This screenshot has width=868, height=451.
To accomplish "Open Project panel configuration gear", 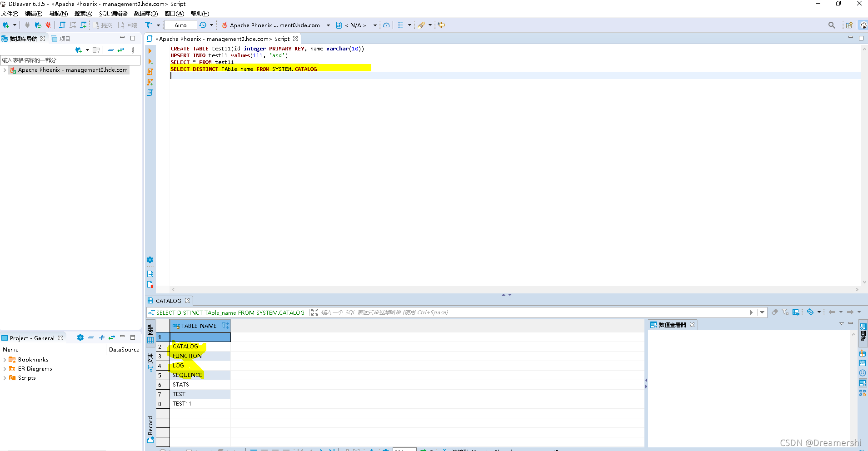I will click(80, 337).
